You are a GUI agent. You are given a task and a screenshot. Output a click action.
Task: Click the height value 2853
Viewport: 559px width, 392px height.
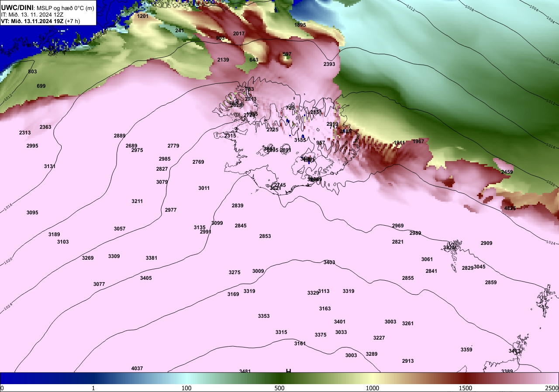pyautogui.click(x=265, y=236)
